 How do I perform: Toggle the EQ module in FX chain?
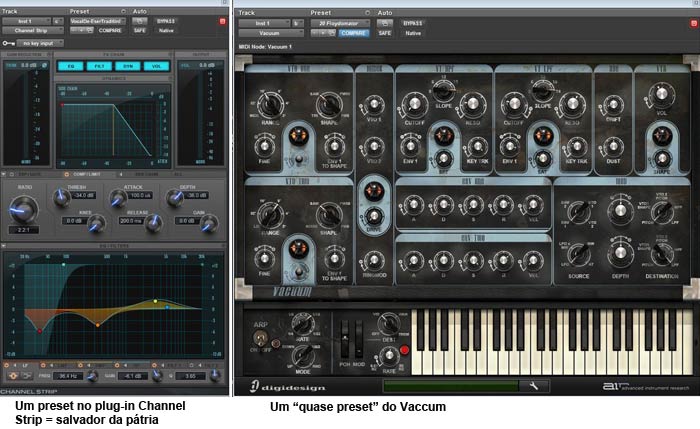click(71, 66)
